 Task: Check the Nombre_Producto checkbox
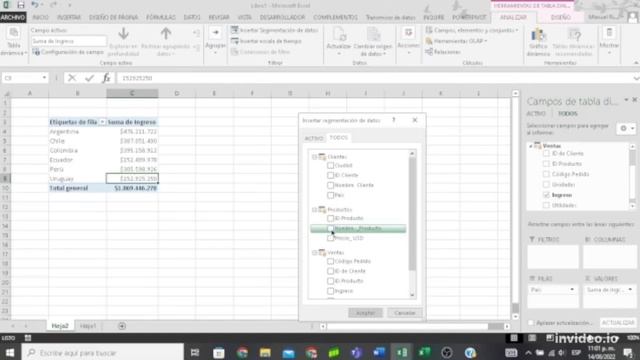(x=331, y=228)
